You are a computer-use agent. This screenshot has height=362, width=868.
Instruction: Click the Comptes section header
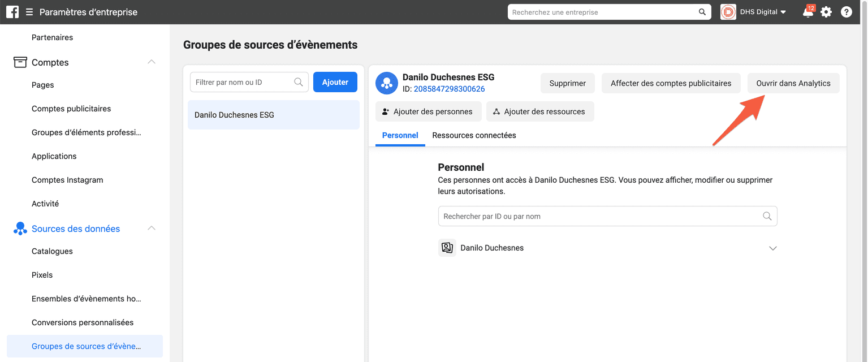(x=50, y=62)
